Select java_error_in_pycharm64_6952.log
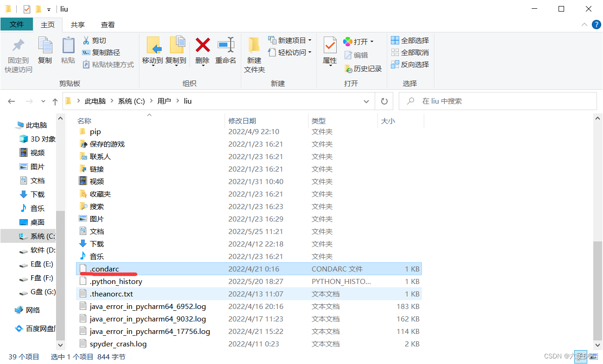 249,306
